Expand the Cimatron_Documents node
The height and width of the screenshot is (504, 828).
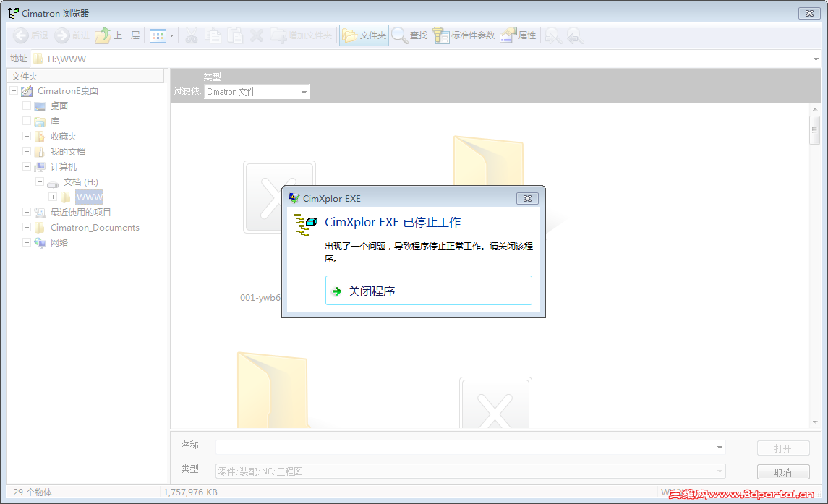point(27,228)
